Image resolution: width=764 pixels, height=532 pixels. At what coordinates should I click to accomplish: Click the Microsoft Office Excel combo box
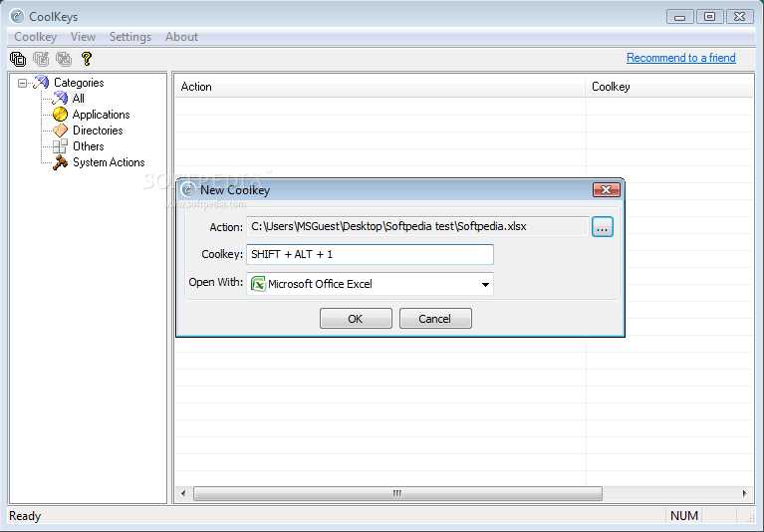370,284
